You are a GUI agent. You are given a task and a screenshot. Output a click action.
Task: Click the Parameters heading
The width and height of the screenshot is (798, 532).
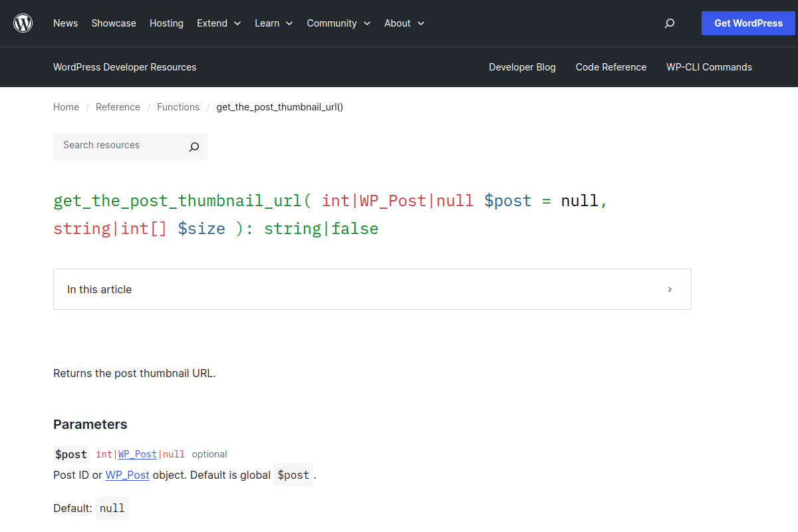90,424
